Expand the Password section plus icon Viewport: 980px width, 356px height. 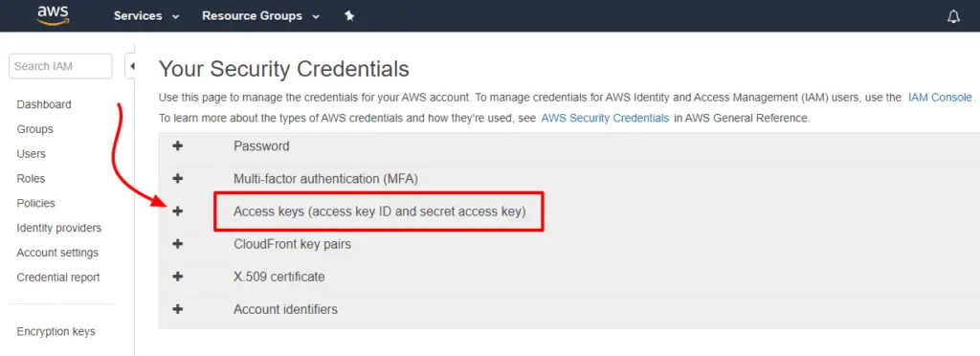click(x=178, y=145)
